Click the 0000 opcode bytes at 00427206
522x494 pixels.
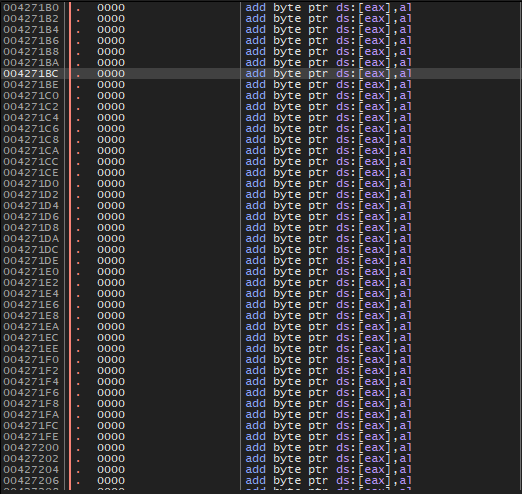pyautogui.click(x=111, y=481)
